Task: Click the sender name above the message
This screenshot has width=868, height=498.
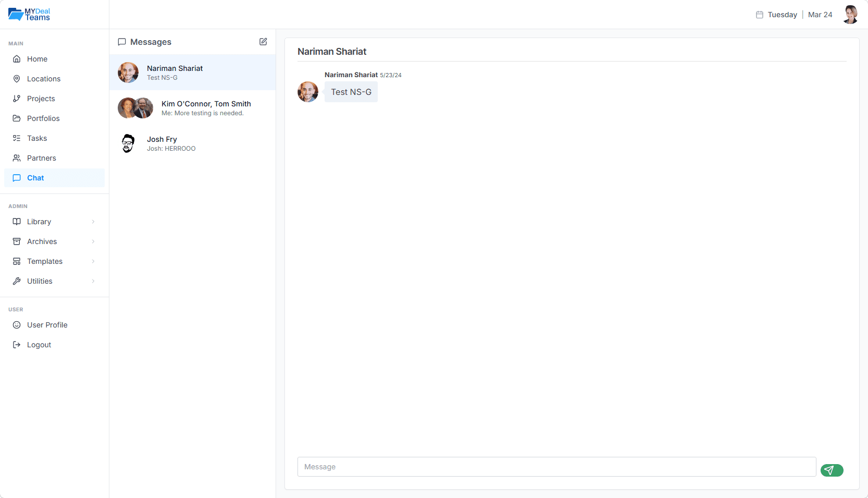Action: [x=351, y=75]
